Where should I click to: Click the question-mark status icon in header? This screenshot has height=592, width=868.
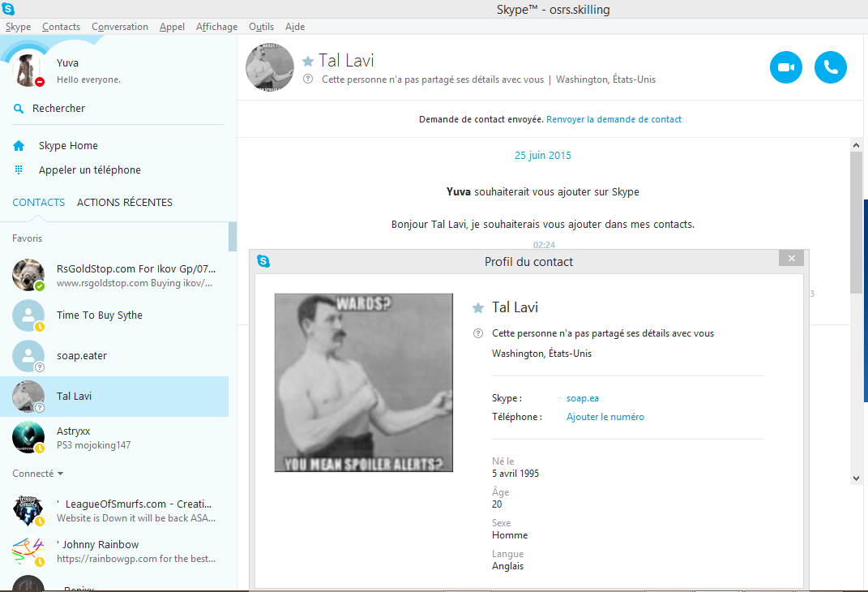(x=308, y=79)
